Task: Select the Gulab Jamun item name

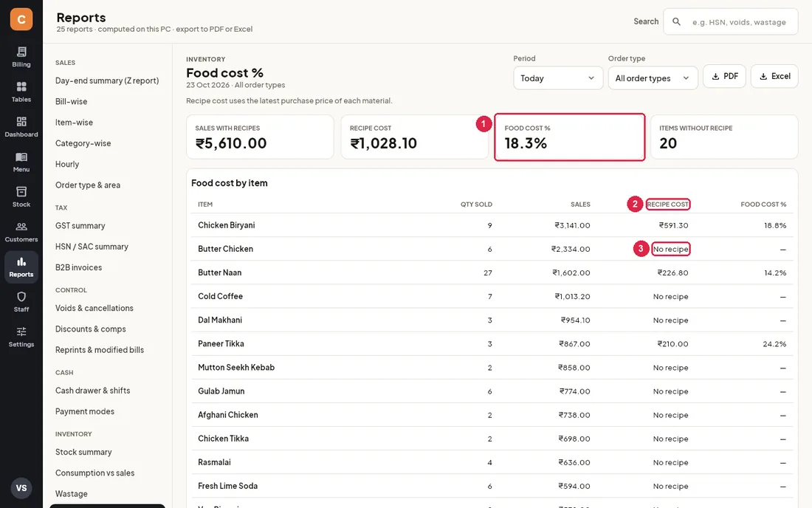Action: 221,391
